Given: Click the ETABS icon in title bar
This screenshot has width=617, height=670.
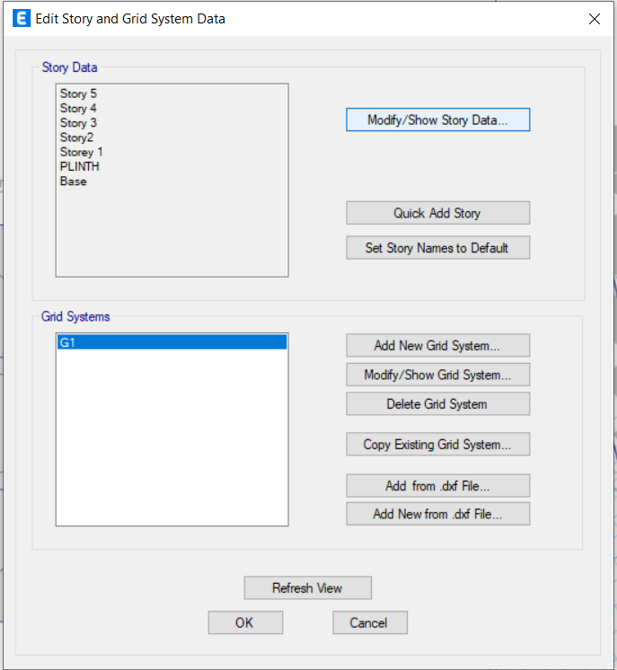Looking at the screenshot, I should pyautogui.click(x=21, y=18).
